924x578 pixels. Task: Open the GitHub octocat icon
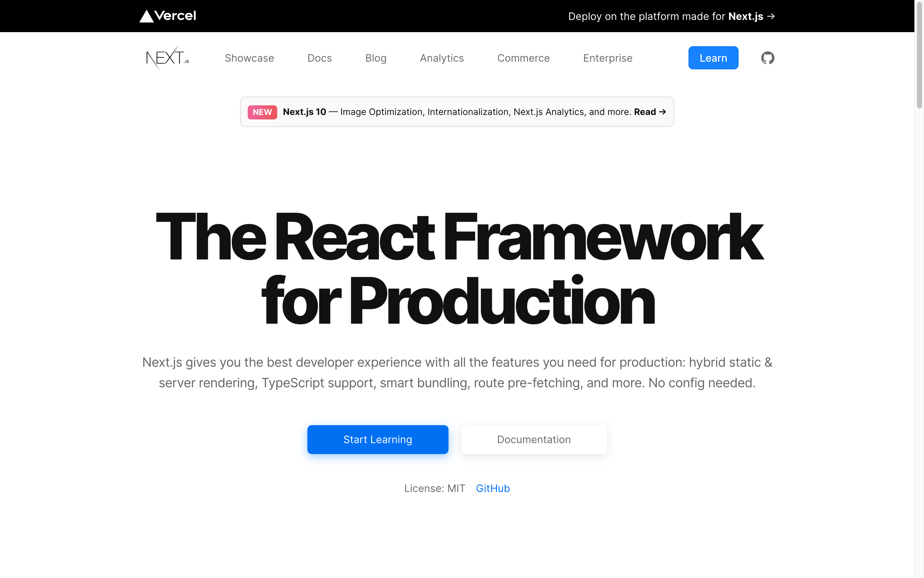pos(767,58)
